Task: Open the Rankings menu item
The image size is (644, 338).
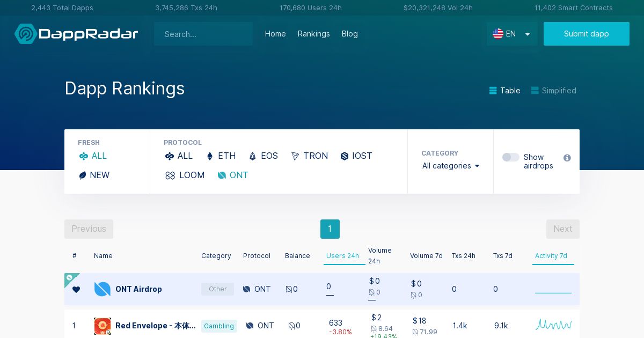Action: 314,34
